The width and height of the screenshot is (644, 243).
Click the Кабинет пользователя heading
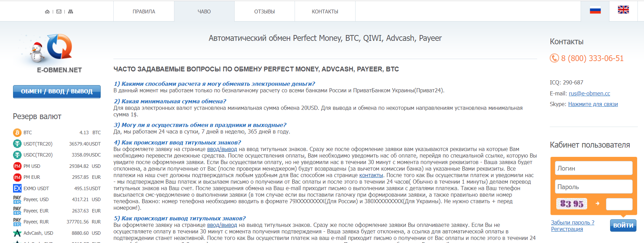pos(590,145)
